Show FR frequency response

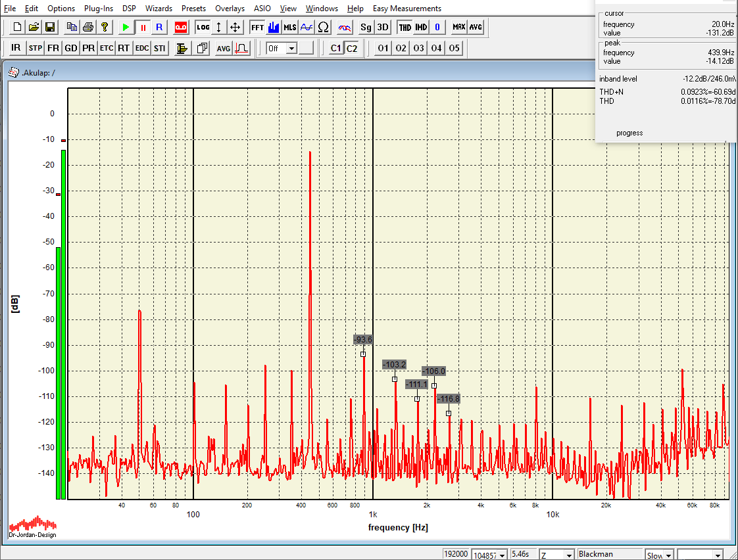click(53, 48)
